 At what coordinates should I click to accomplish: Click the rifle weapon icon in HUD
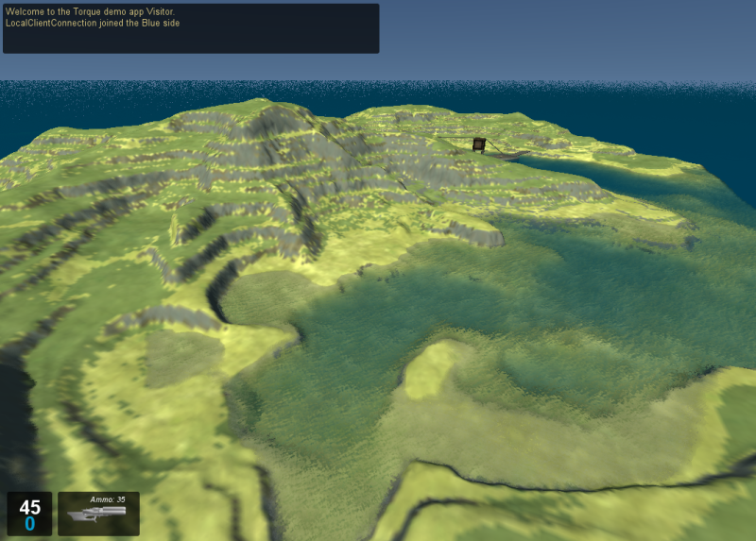tap(97, 514)
